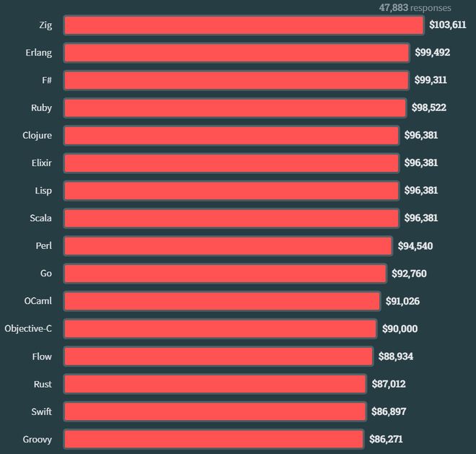Click the Flow bar showing $88,934

coord(219,357)
